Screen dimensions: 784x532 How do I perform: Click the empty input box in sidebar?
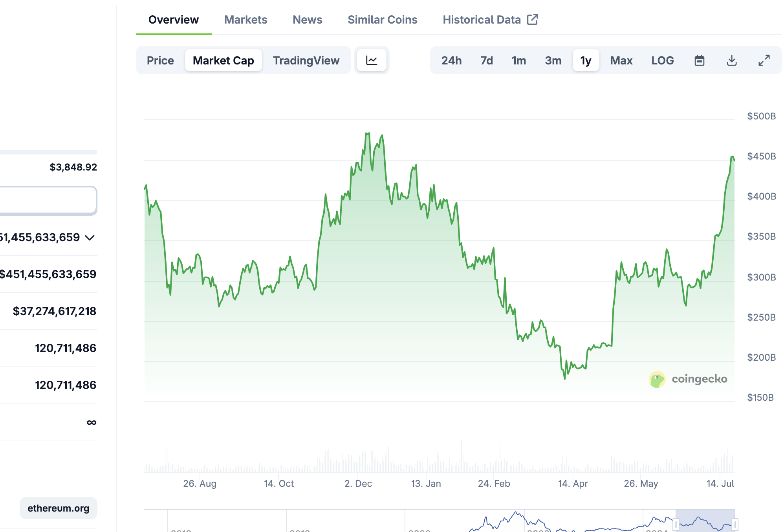pos(48,201)
